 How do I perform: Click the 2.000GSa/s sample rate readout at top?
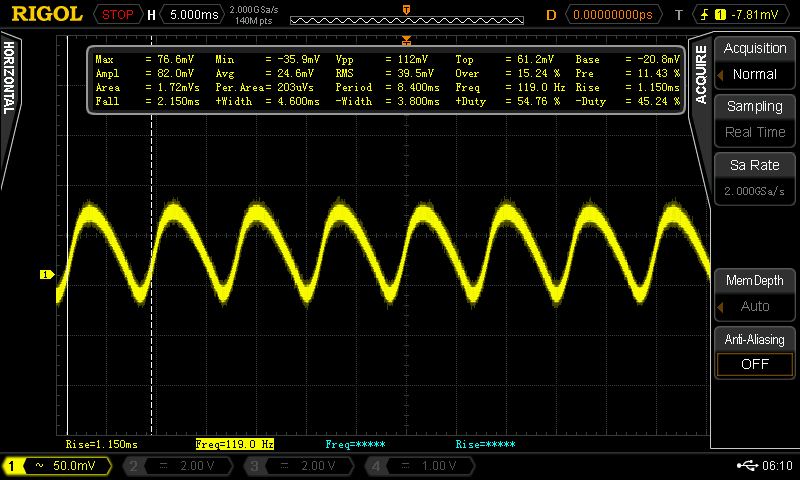[x=254, y=10]
